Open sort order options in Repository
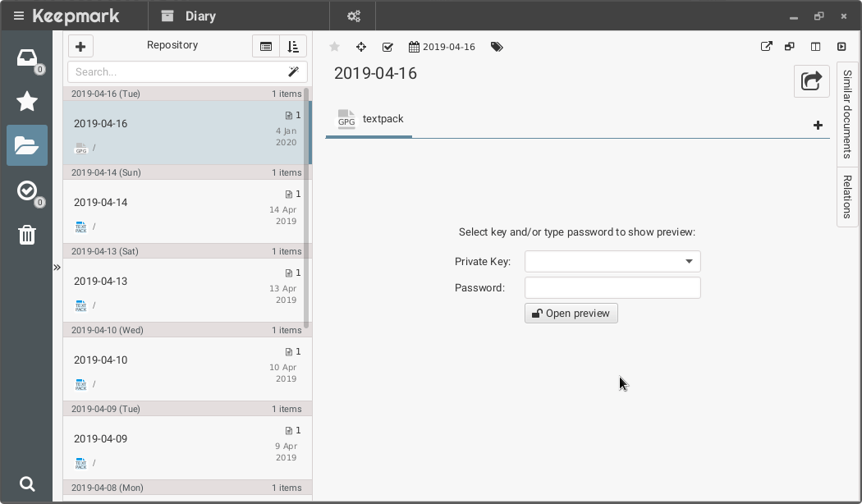This screenshot has width=862, height=504. (x=293, y=47)
